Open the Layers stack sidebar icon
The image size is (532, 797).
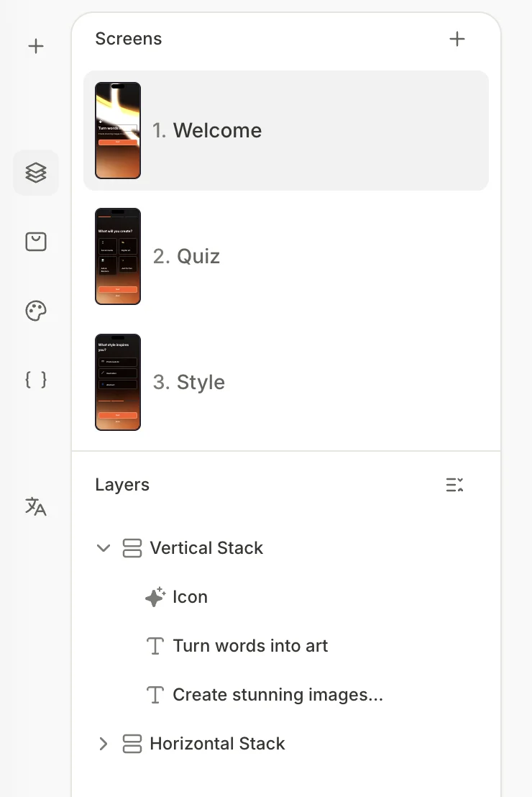[x=35, y=173]
